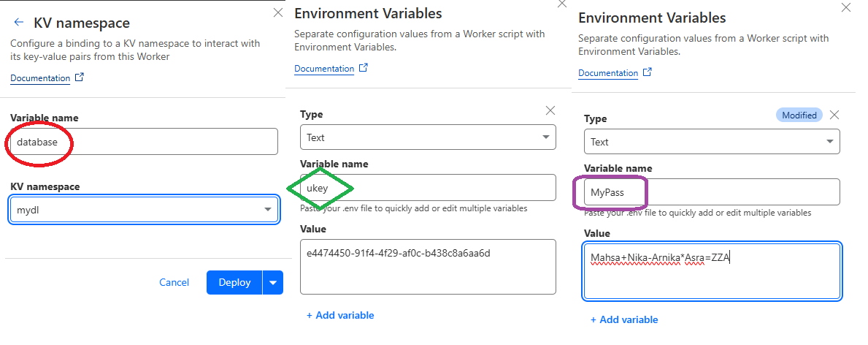This screenshot has height=345, width=868.
Task: Click the value box containing Mahsa+Nika text
Action: point(712,271)
